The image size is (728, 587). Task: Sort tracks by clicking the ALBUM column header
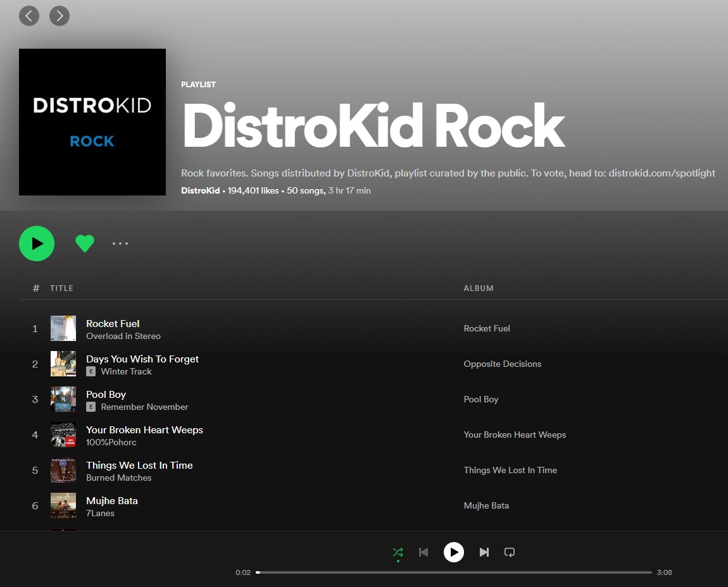click(479, 288)
